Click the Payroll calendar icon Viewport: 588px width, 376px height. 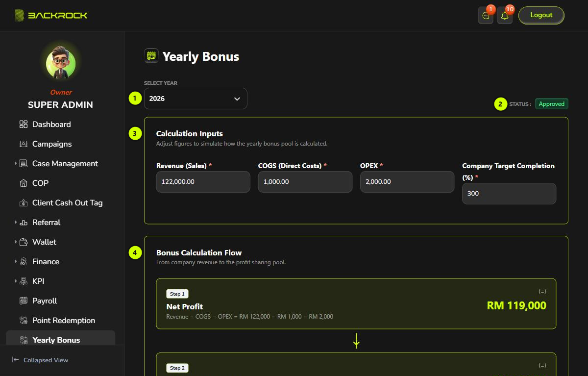[24, 301]
